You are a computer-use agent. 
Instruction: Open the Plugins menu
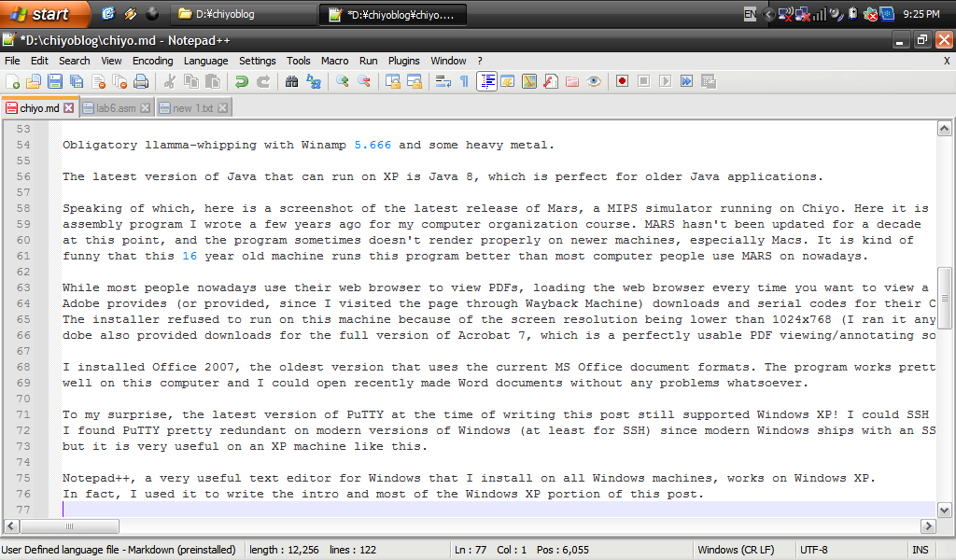(403, 61)
